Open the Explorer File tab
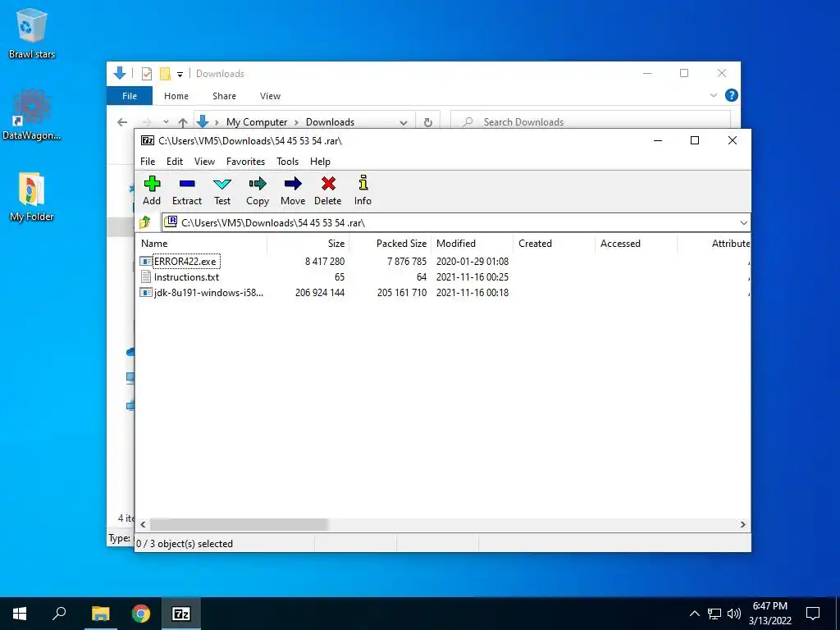Image resolution: width=840 pixels, height=630 pixels. [x=130, y=96]
